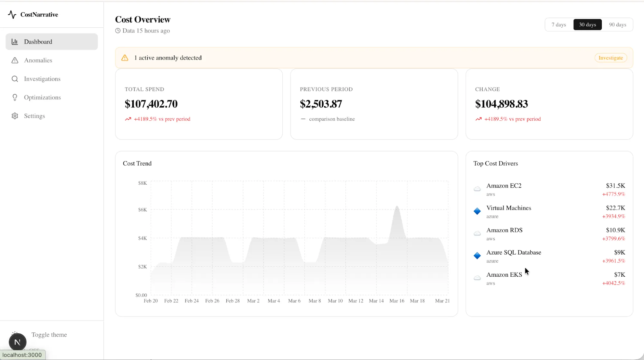The image size is (644, 360).
Task: Click the +4775.9% change for Amazon EC2
Action: (614, 194)
